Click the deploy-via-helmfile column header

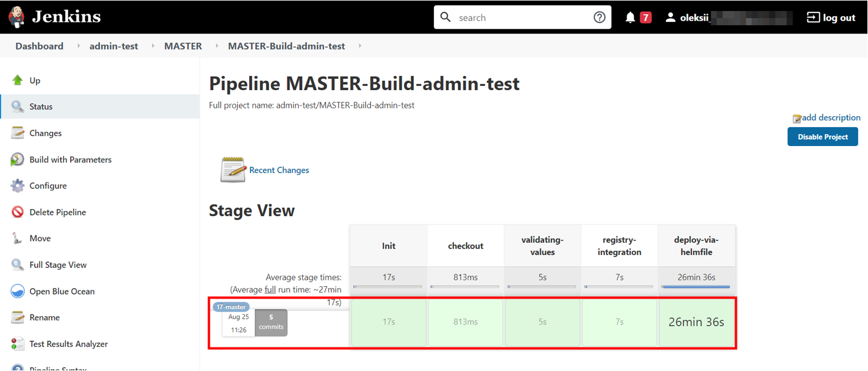[x=697, y=246]
